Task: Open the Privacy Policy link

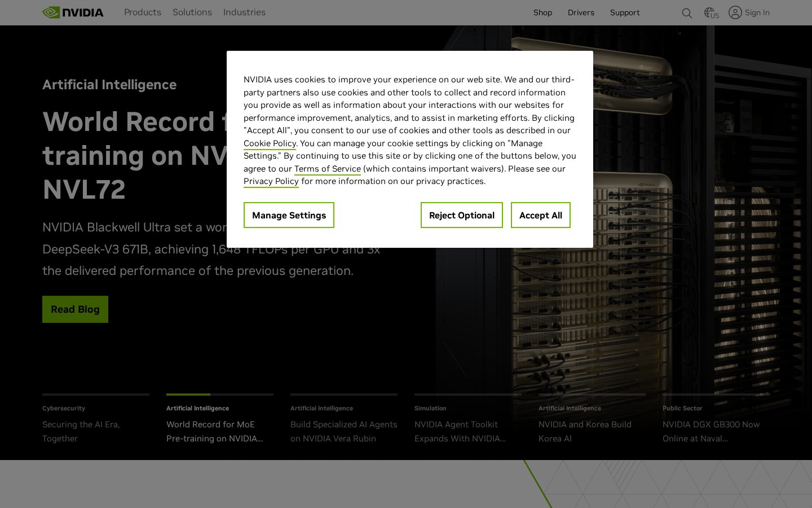Action: click(x=271, y=181)
